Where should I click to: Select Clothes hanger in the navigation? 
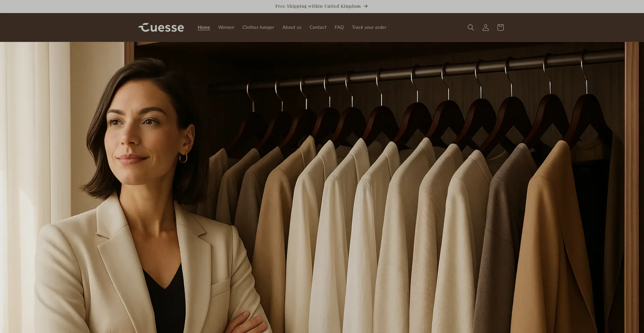tap(258, 27)
